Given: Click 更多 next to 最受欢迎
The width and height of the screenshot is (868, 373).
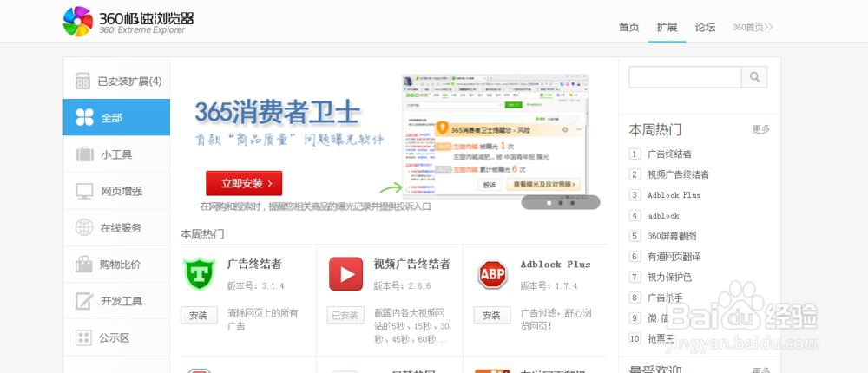Looking at the screenshot, I should coord(761,370).
